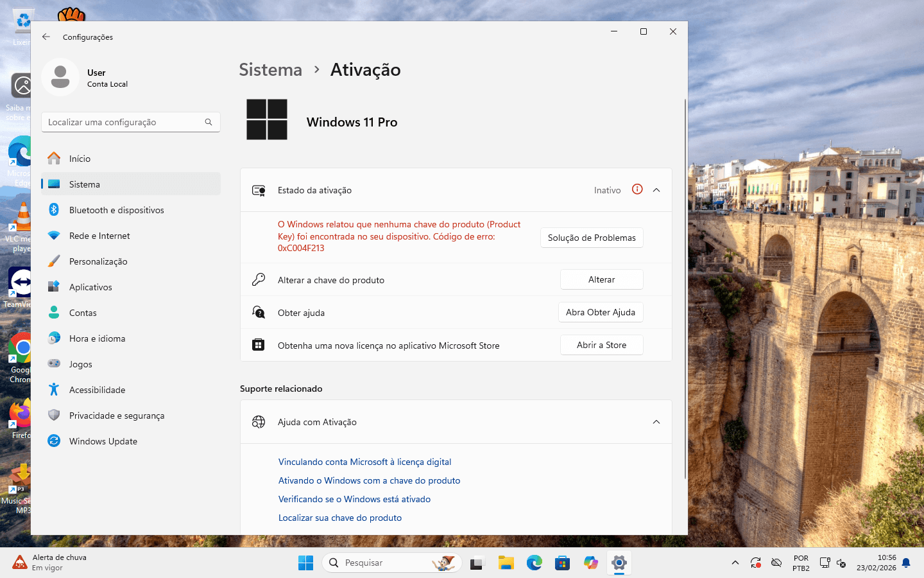The height and width of the screenshot is (578, 924).
Task: Open Início home icon in sidebar
Action: coord(54,158)
